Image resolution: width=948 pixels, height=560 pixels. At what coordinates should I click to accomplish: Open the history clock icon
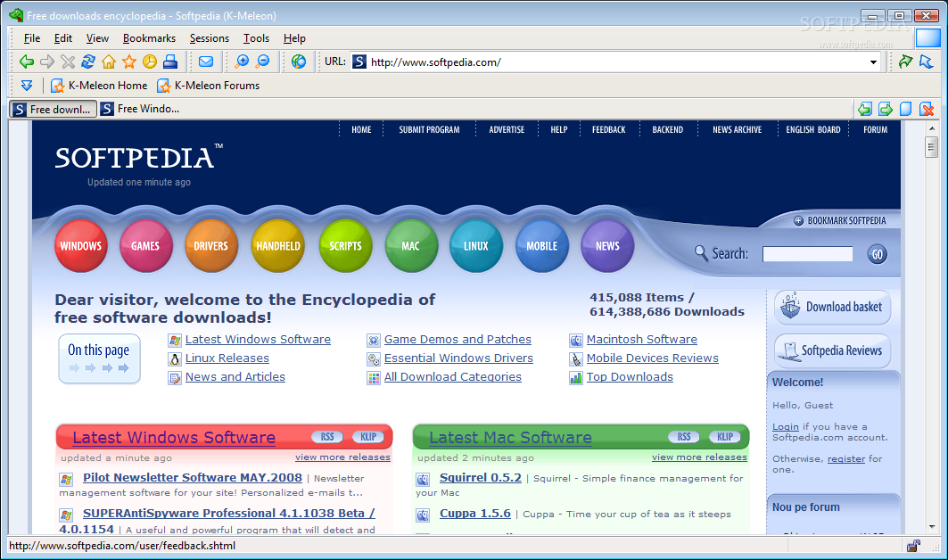pos(150,61)
